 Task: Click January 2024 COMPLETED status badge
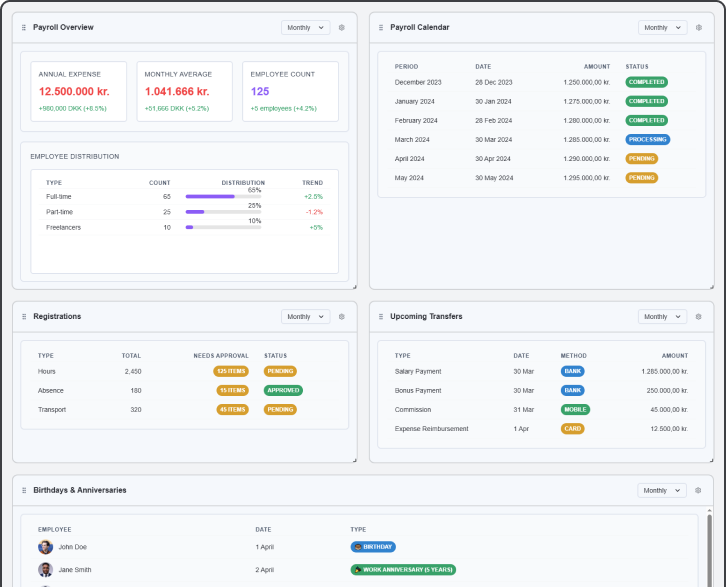click(647, 101)
